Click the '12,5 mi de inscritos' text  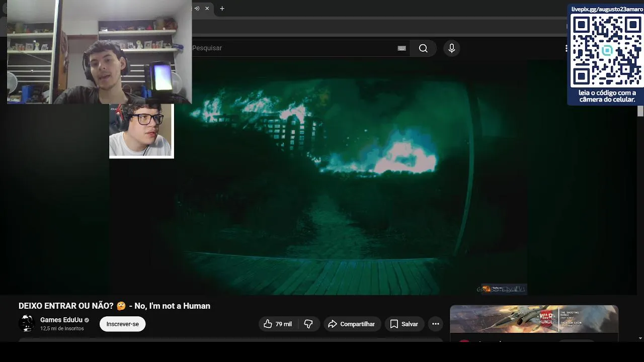(62, 329)
